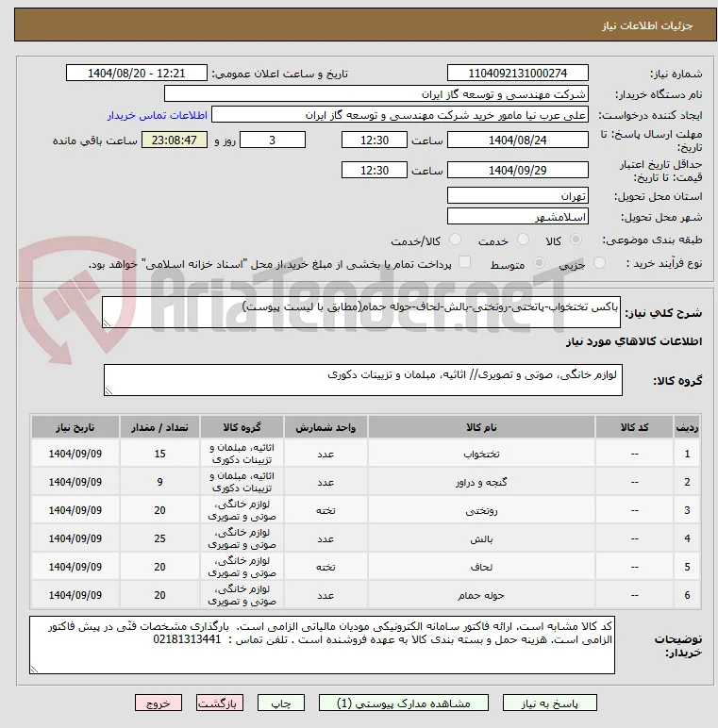This screenshot has height=728, width=718.
Task: Click the unit عدد in the حوله حمام row
Action: click(326, 595)
